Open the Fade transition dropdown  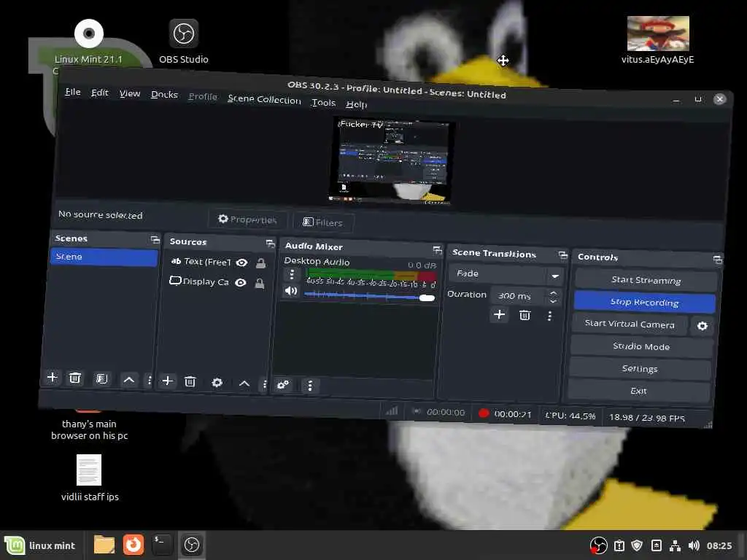click(506, 274)
